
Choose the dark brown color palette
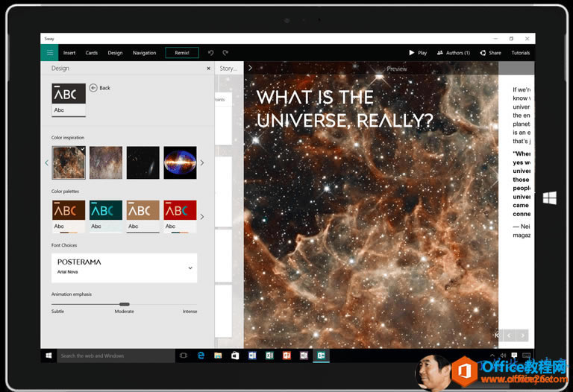pos(69,216)
